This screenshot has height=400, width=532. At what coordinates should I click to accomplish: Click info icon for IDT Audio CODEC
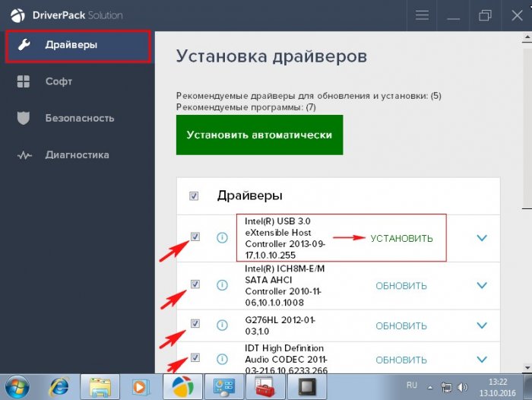click(222, 359)
